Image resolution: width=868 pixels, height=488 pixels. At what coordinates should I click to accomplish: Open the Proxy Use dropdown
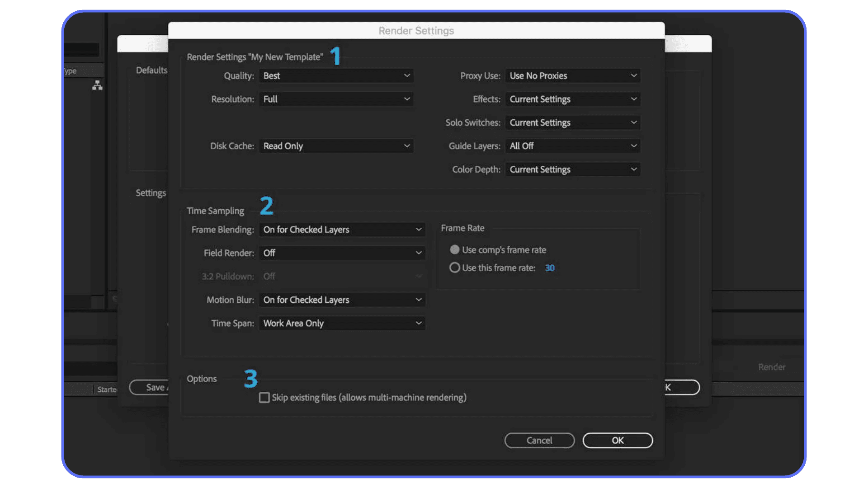(x=572, y=75)
